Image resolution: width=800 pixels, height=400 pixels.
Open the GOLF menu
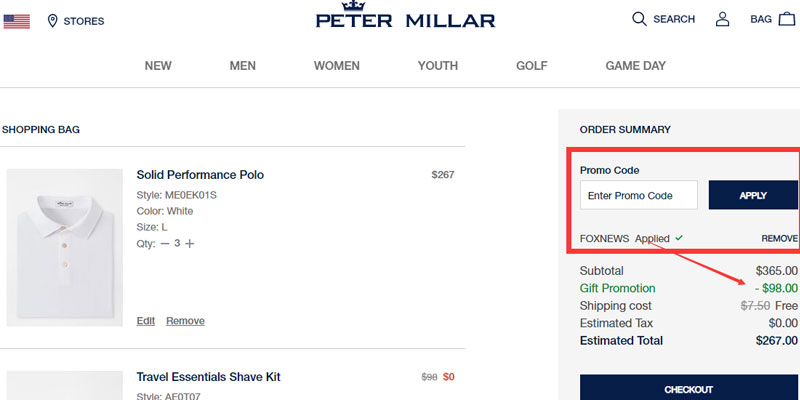click(x=532, y=66)
